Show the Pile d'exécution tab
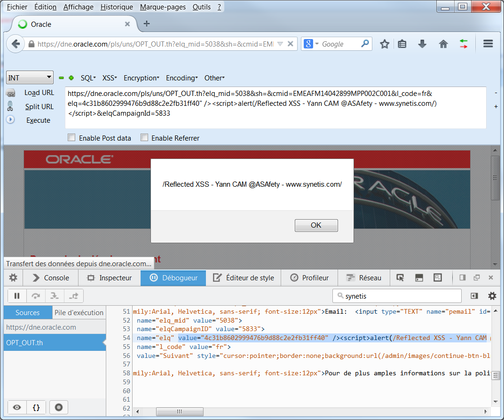This screenshot has width=504, height=420. coord(79,312)
